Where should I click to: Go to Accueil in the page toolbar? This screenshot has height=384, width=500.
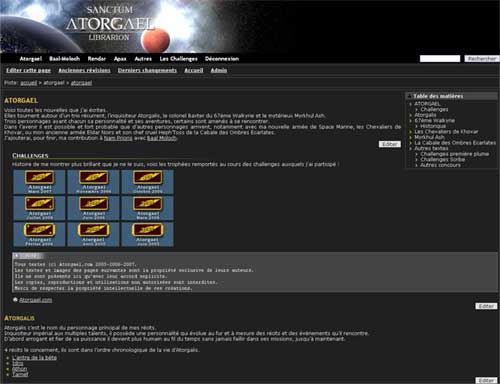[194, 70]
